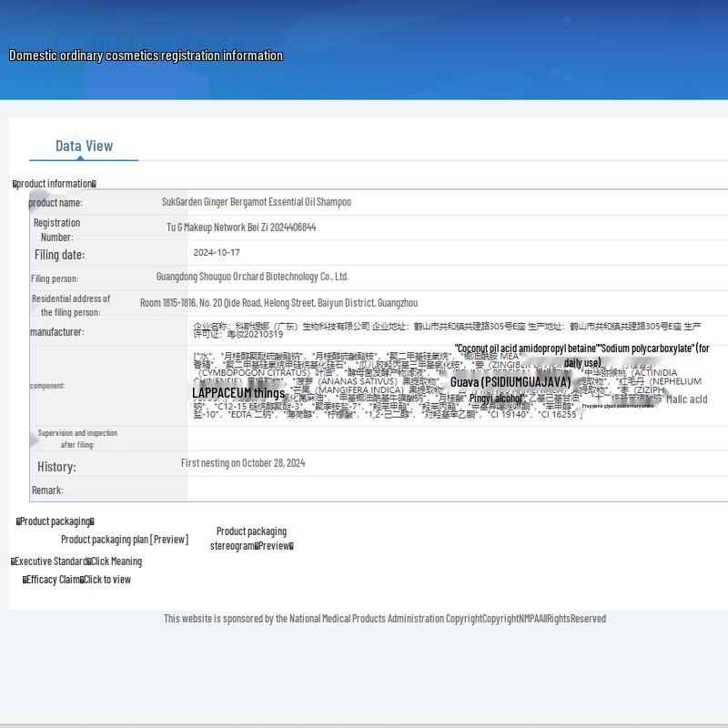Click the National Medical Products Administration footer text

[384, 619]
